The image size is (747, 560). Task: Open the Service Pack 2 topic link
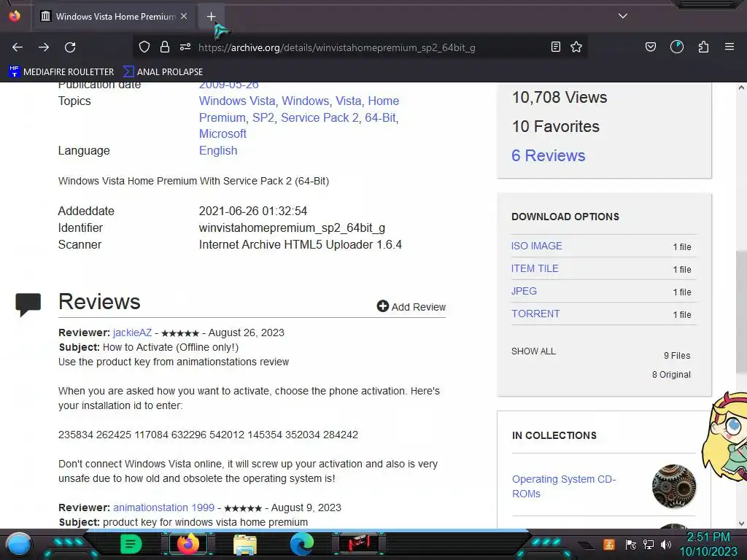(320, 117)
